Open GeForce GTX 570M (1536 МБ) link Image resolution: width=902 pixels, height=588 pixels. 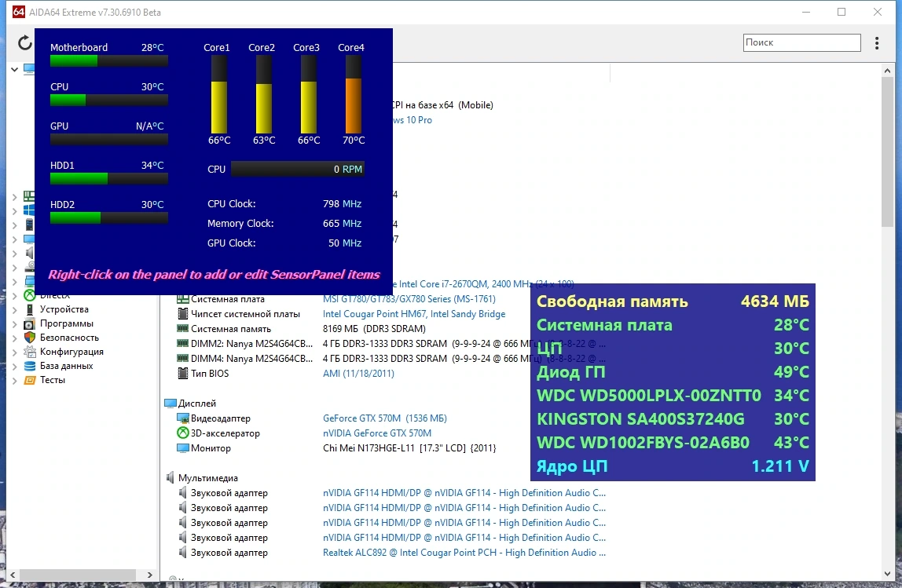[385, 418]
